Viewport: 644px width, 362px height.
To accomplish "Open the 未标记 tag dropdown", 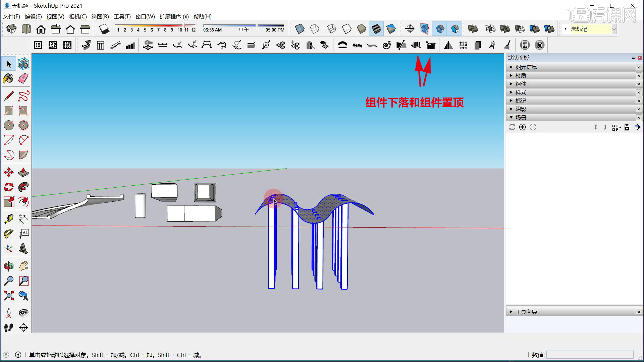I will pyautogui.click(x=614, y=29).
